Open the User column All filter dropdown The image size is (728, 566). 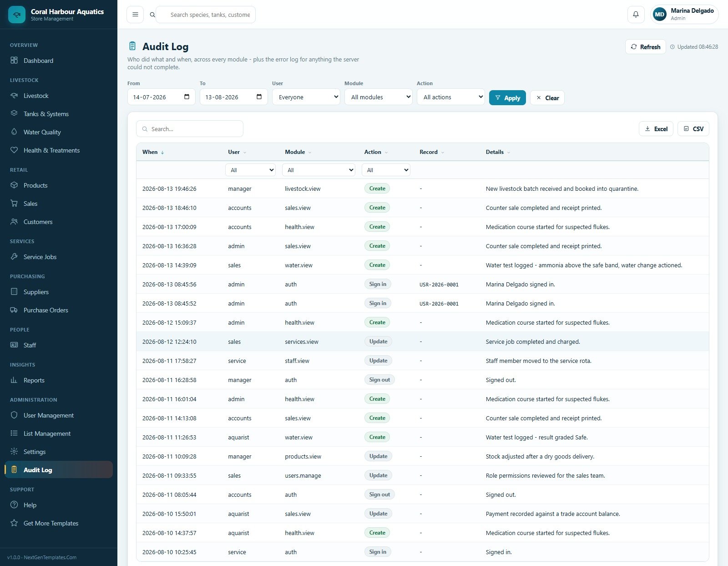[251, 170]
